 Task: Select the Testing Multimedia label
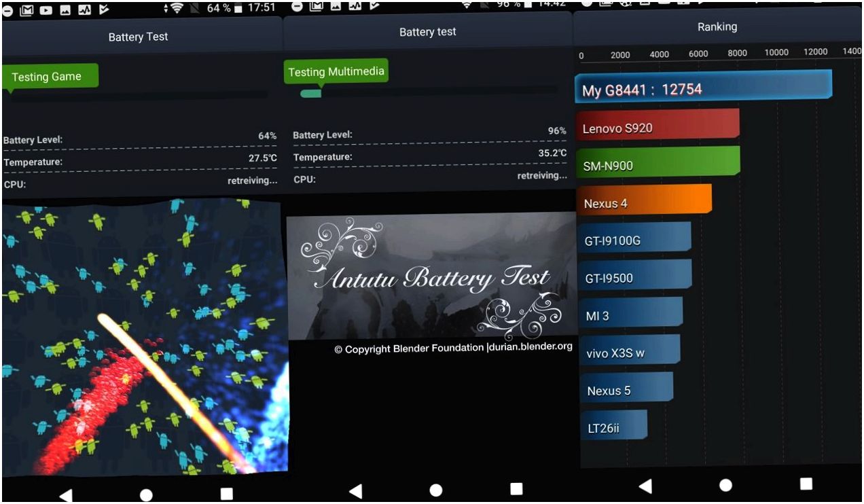[337, 72]
